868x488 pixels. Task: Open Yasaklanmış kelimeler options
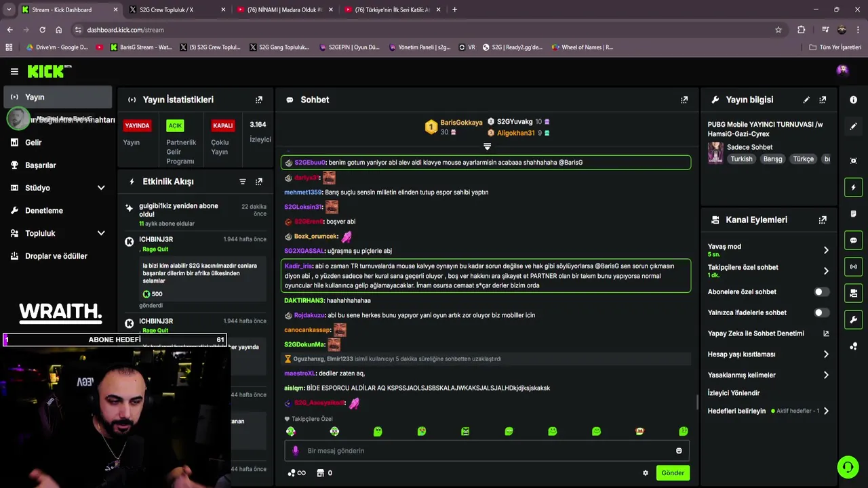pyautogui.click(x=825, y=375)
